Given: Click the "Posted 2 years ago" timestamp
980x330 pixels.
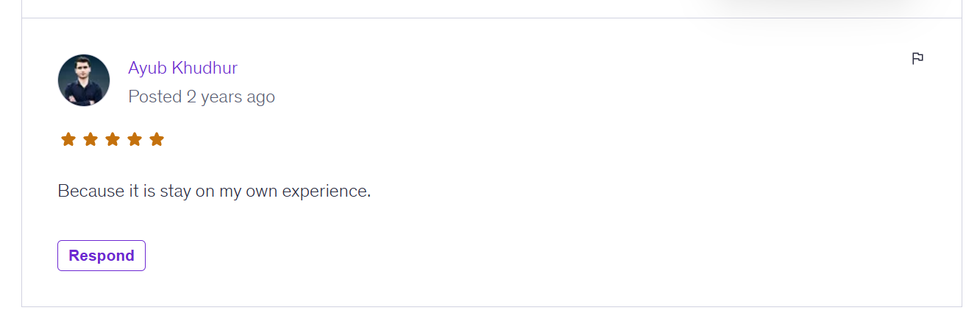Looking at the screenshot, I should pos(201,96).
